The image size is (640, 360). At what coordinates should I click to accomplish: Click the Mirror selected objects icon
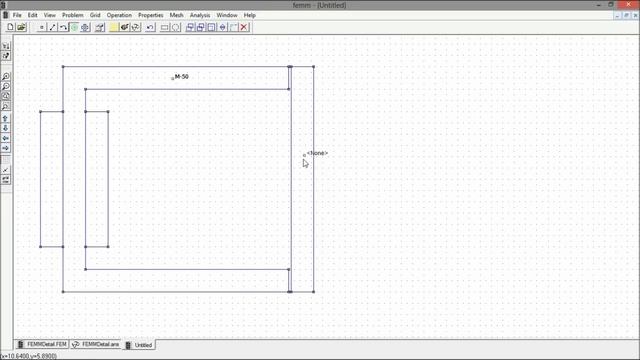222,27
